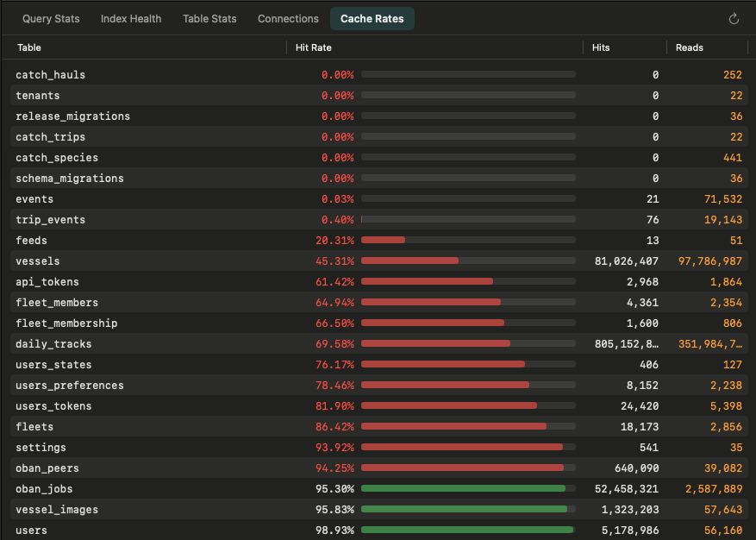Select the release_migrations row name
Image resolution: width=756 pixels, height=540 pixels.
[x=72, y=116]
